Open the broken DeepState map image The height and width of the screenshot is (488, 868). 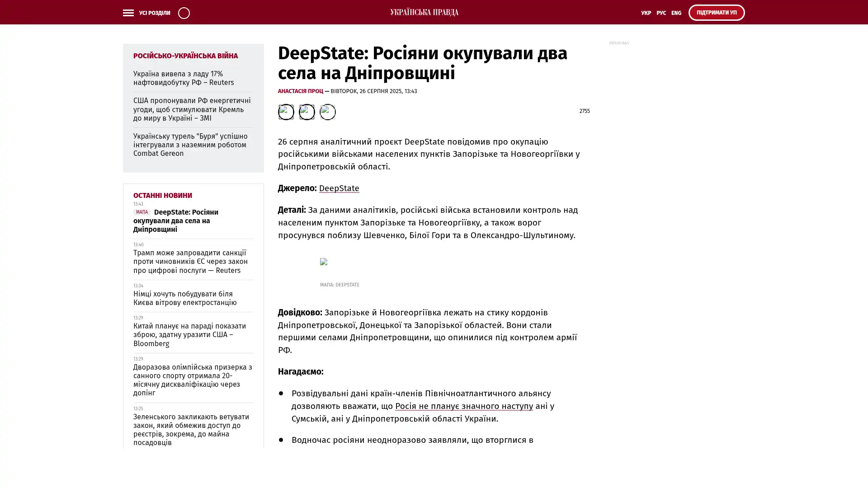pos(324,262)
